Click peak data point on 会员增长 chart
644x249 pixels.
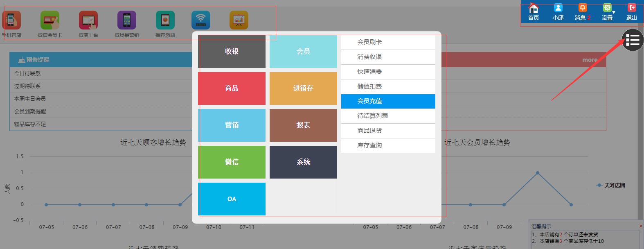click(537, 173)
